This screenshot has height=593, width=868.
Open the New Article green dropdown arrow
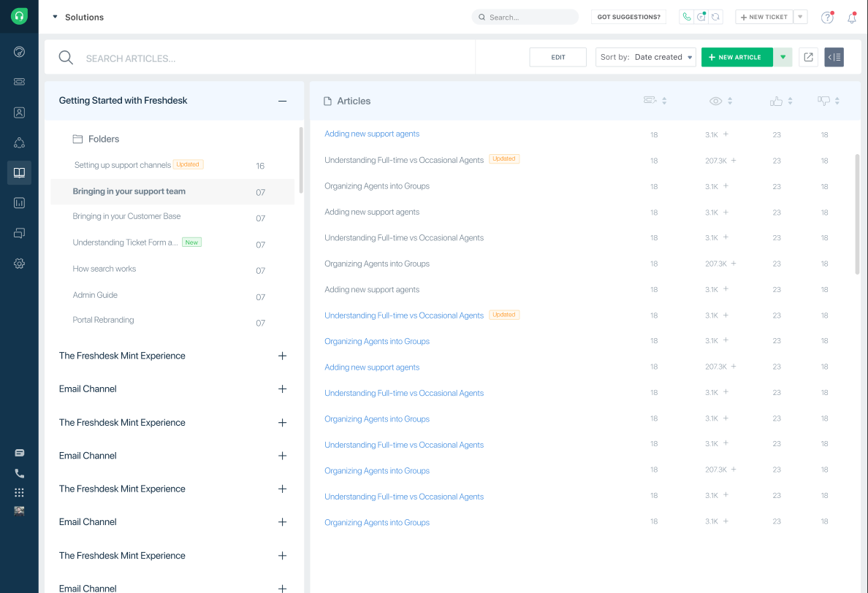(x=783, y=57)
